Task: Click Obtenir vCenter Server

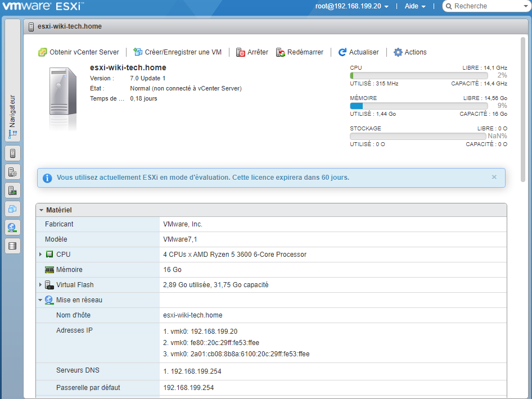Action: click(79, 52)
